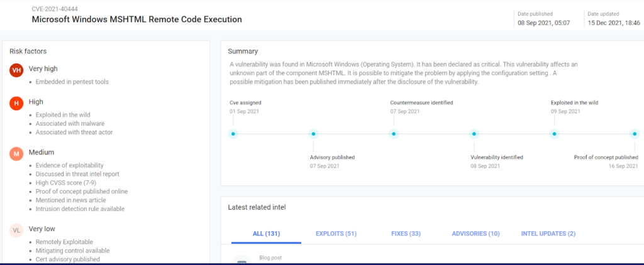644x265 pixels.
Task: Click the M Medium risk badge
Action: pyautogui.click(x=16, y=154)
